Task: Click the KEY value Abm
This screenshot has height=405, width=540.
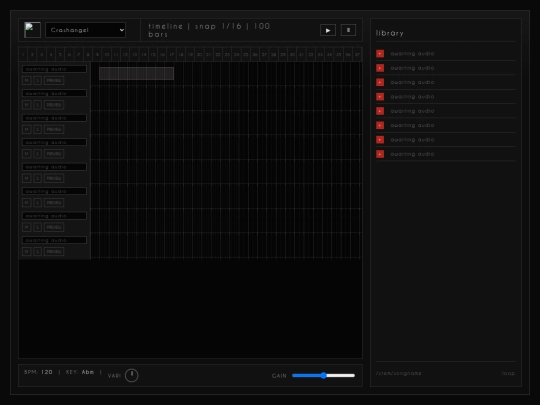Action: point(88,372)
